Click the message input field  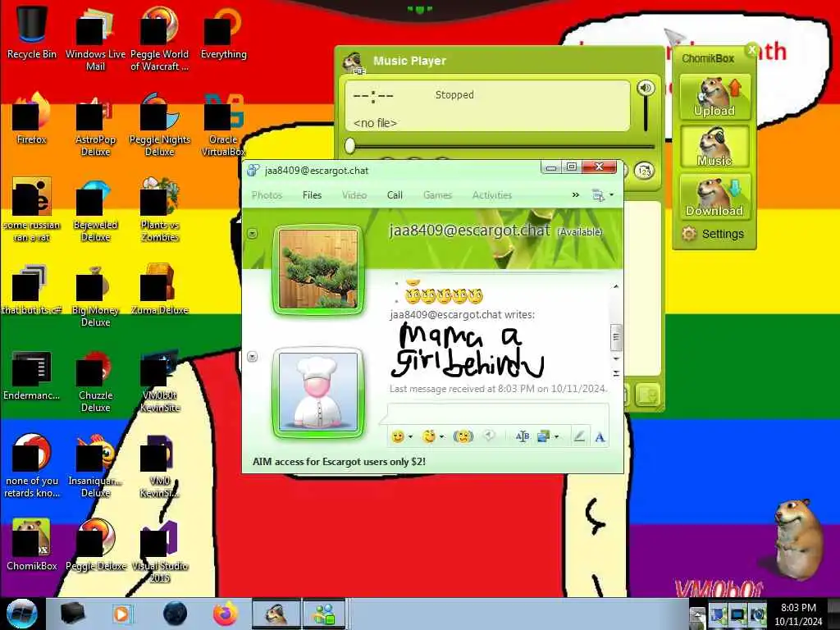[x=498, y=414]
